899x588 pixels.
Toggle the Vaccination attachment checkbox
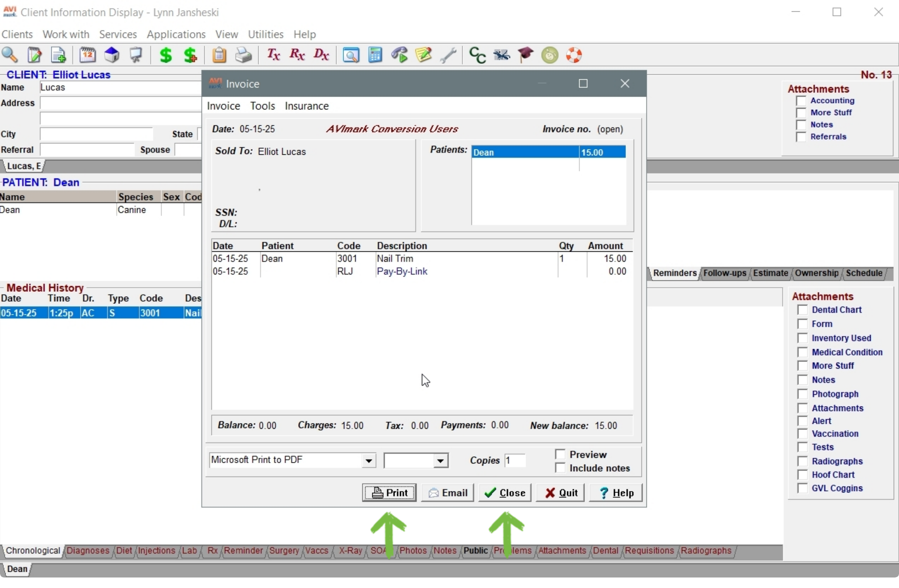point(802,434)
